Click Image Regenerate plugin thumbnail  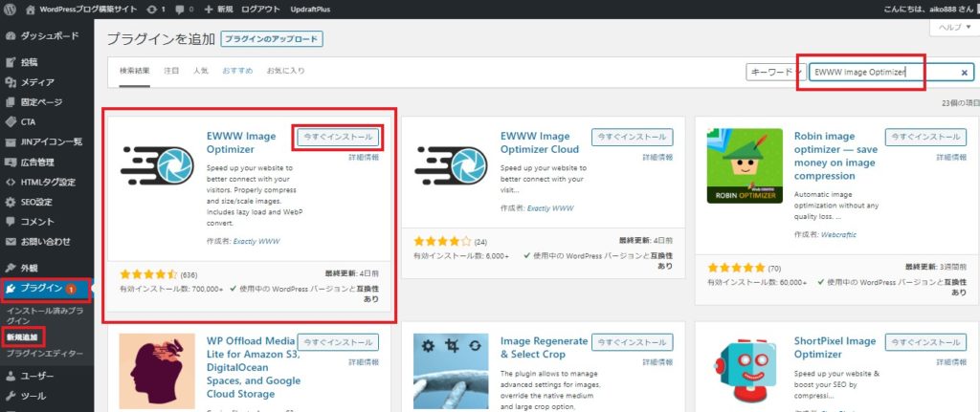[x=451, y=371]
